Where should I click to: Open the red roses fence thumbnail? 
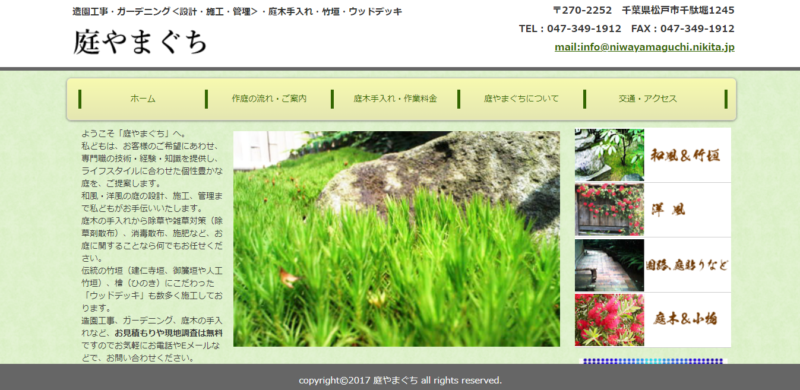click(609, 210)
